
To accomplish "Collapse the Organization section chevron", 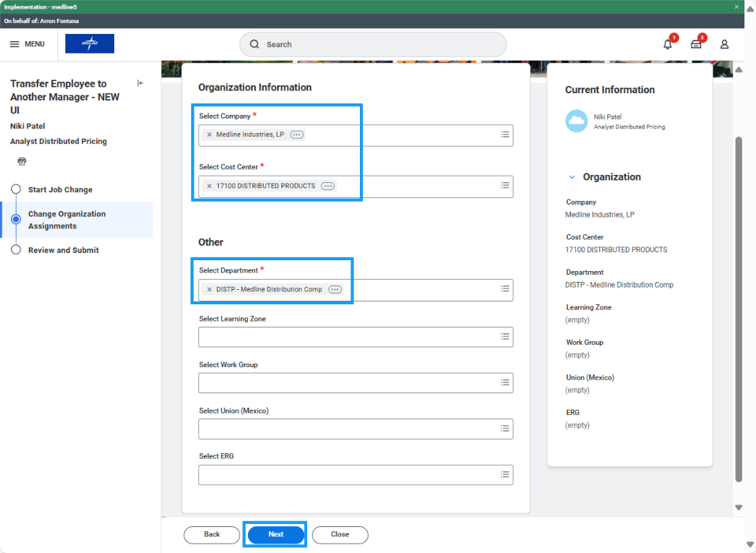I will (x=572, y=177).
